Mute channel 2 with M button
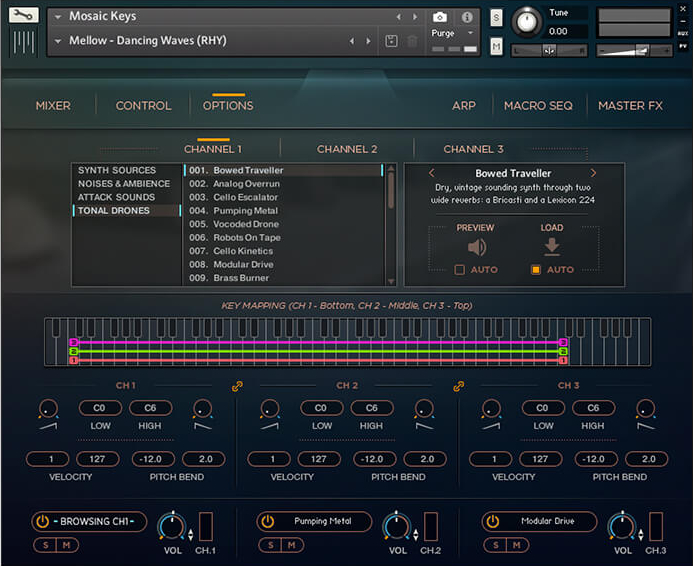The height and width of the screenshot is (566, 693). point(292,545)
